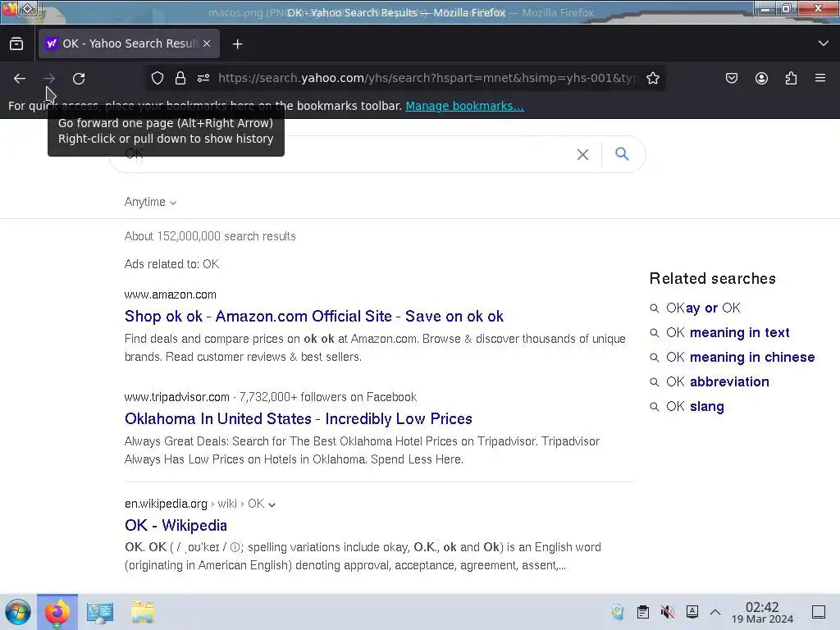840x630 pixels.
Task: Click the forward navigation arrow
Action: pos(49,78)
